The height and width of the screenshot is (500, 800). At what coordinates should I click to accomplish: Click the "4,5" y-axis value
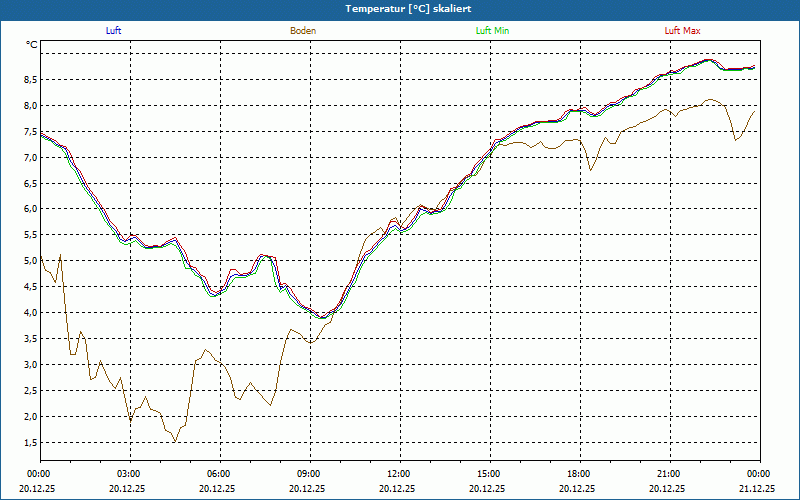tap(31, 287)
